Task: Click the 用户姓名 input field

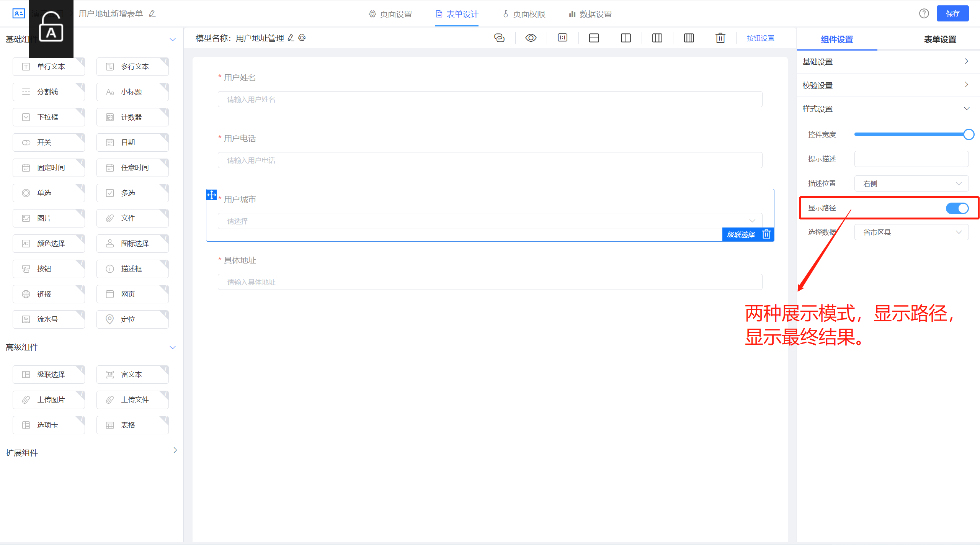Action: 490,99
